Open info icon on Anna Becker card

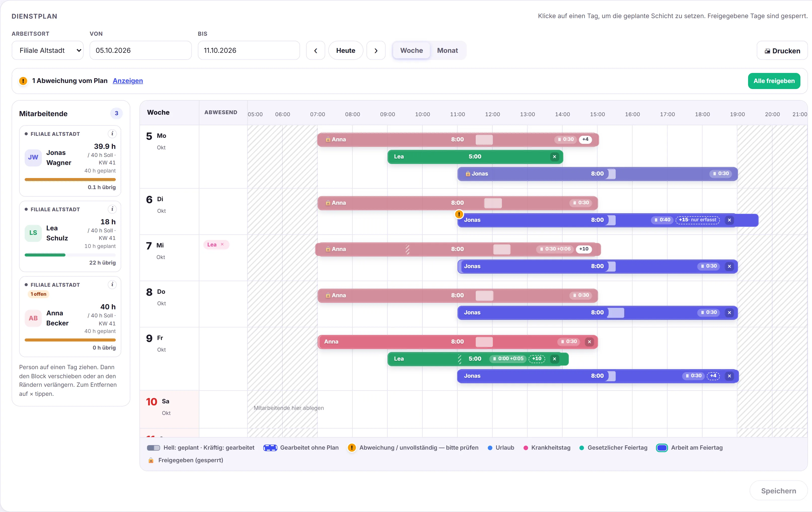(112, 285)
